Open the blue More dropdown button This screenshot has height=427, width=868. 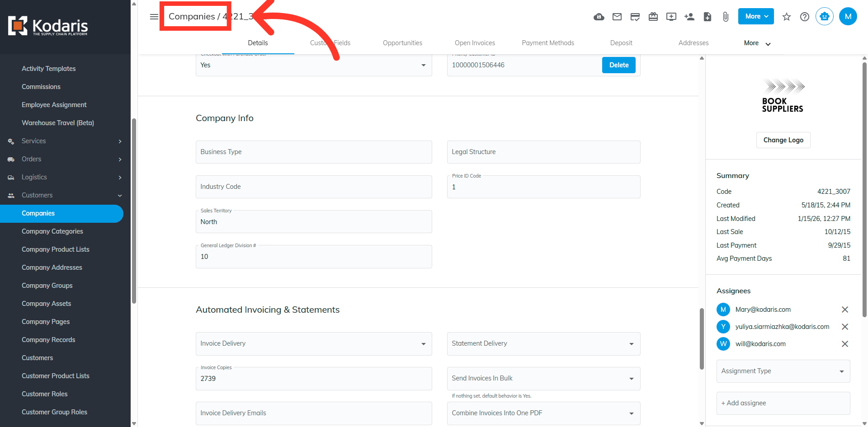pos(756,16)
